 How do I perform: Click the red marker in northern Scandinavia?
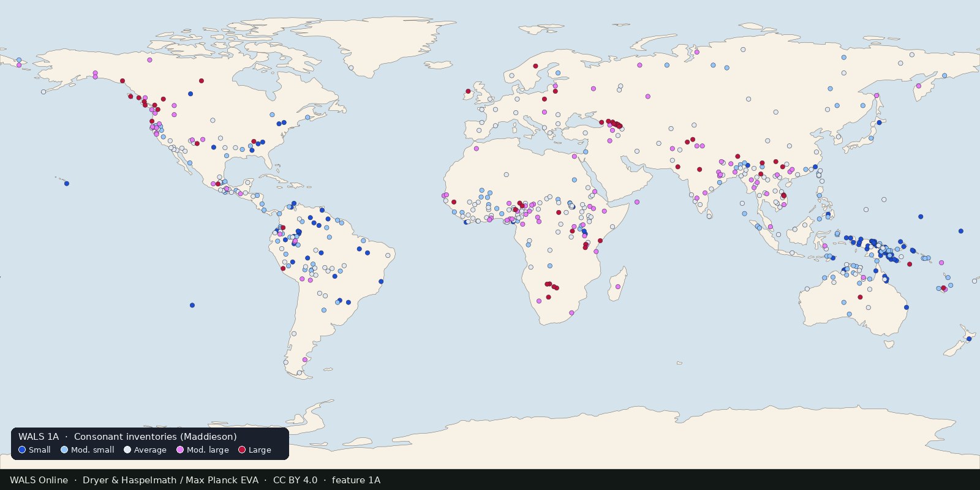point(535,66)
